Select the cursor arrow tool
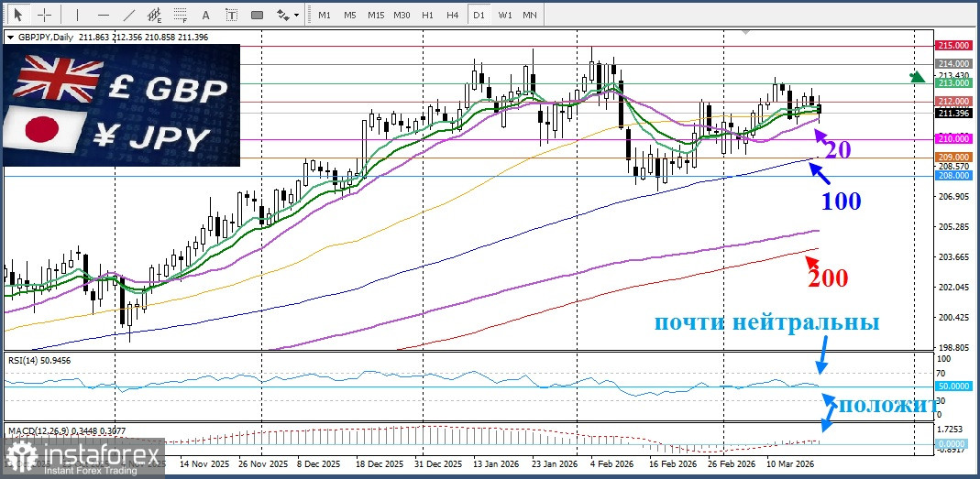The width and height of the screenshot is (980, 479). click(18, 15)
